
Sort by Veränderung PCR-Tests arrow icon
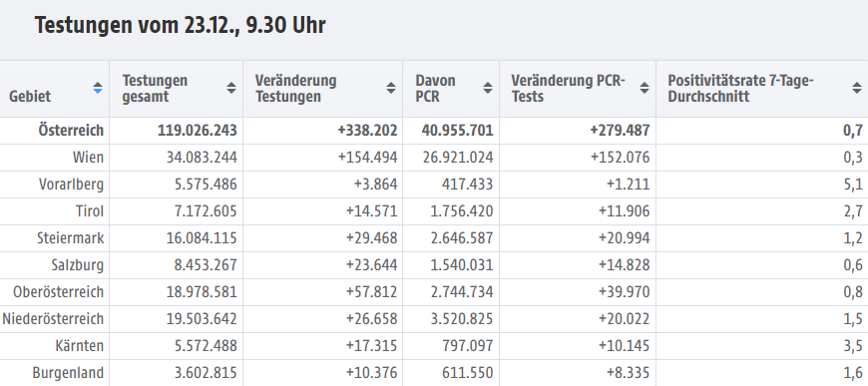(645, 88)
